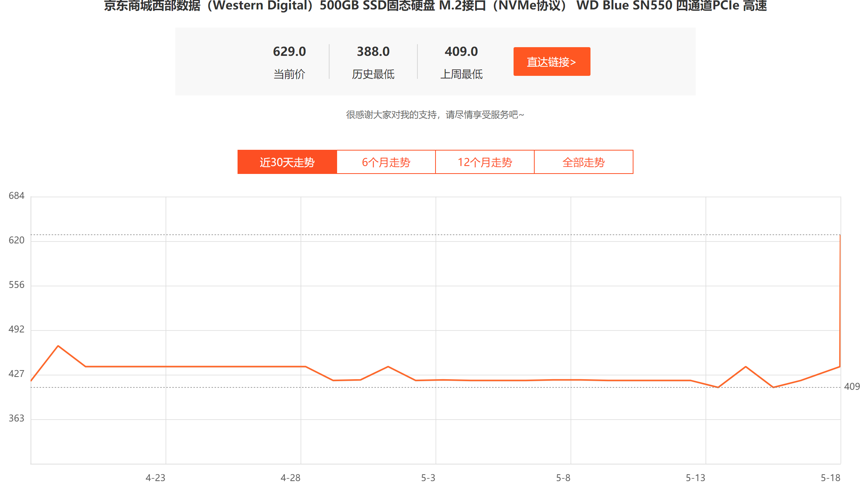This screenshot has width=868, height=489.
Task: Open the 12个月走势 tab
Action: coord(485,162)
